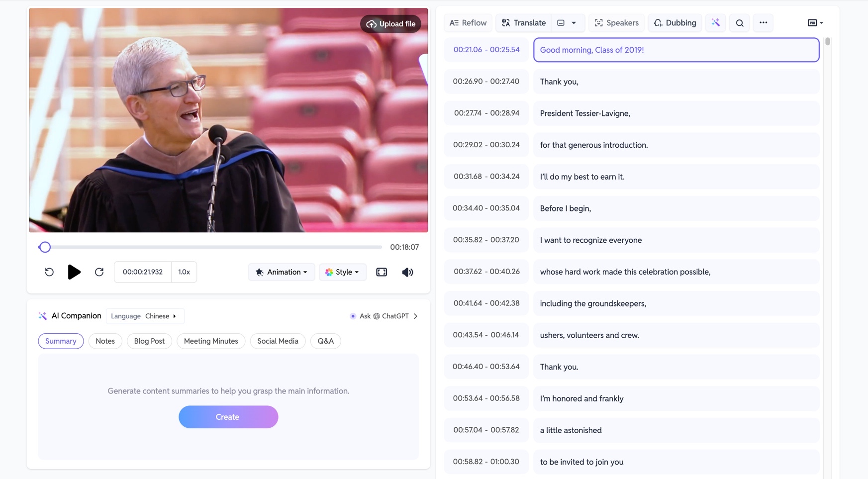
Task: Expand the Animation dropdown
Action: [x=282, y=272]
